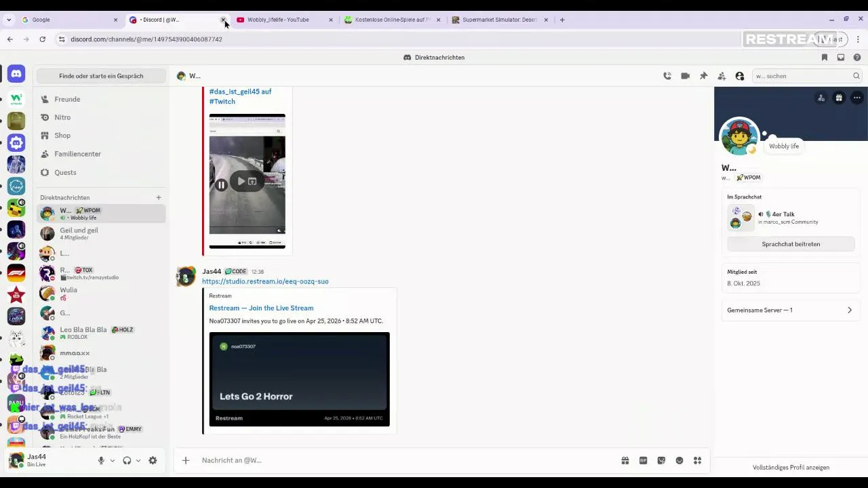The width and height of the screenshot is (868, 488).
Task: Send a gift from the message bar
Action: click(x=625, y=460)
